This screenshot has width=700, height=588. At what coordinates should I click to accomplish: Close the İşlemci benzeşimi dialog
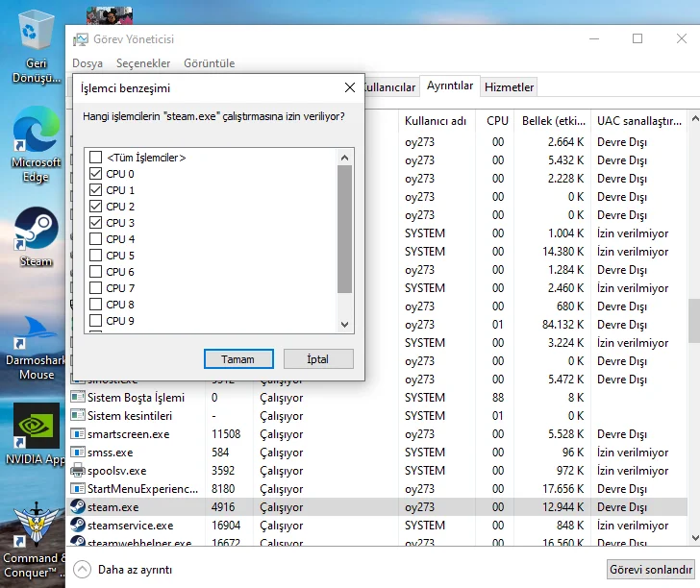click(350, 87)
